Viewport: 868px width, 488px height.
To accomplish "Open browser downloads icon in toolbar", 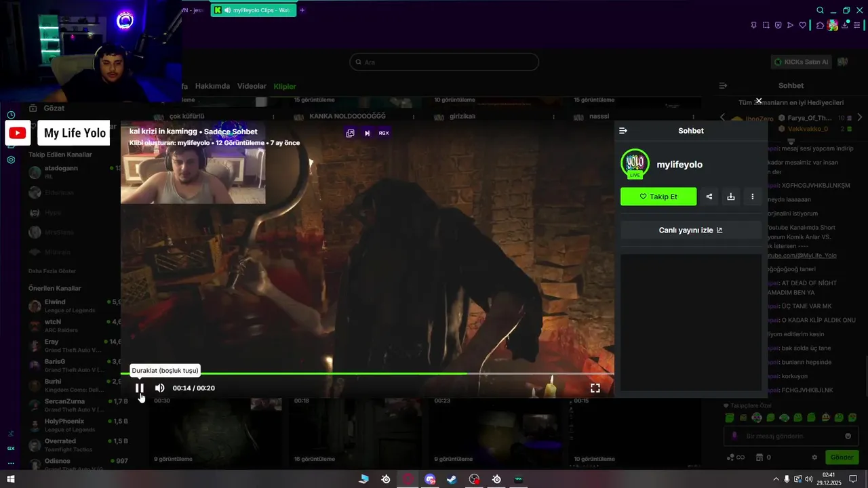I will coord(844,25).
